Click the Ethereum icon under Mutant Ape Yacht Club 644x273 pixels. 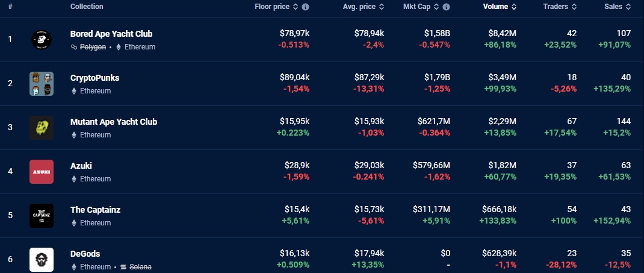click(x=74, y=135)
